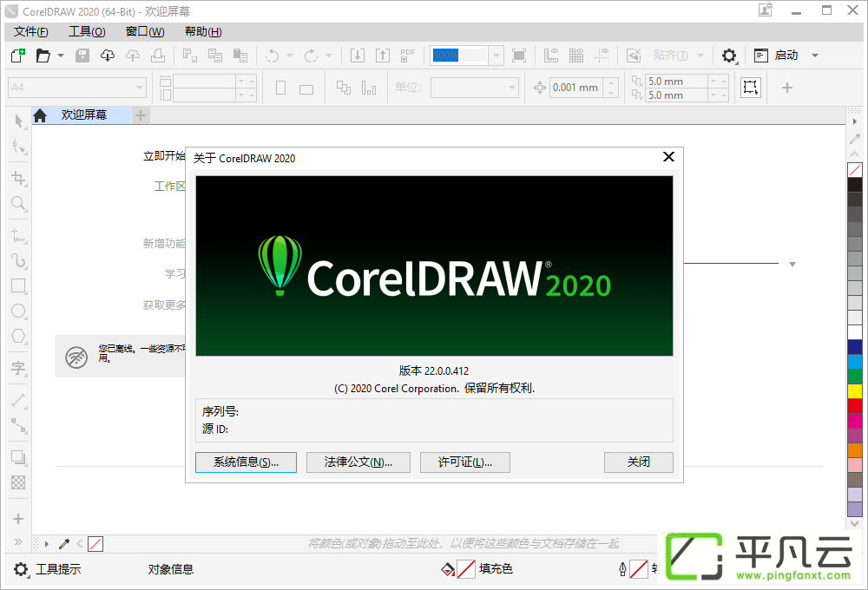Click the License button
Viewport: 868px width, 590px height.
point(465,462)
